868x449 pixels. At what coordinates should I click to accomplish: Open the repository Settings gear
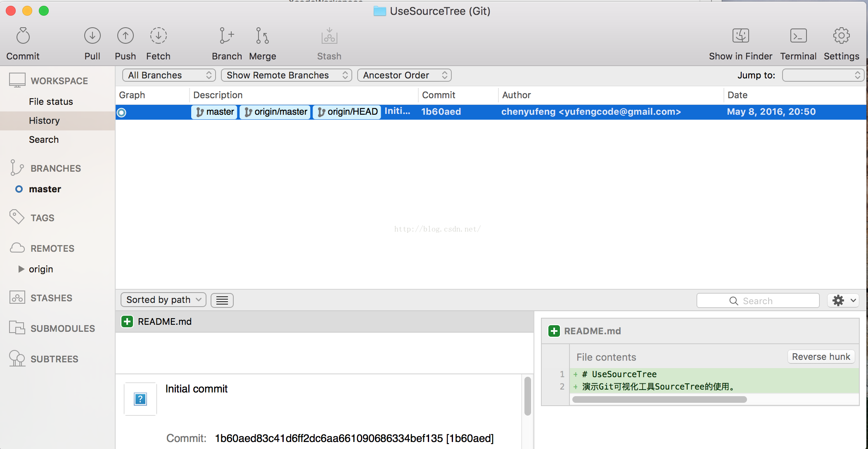point(841,36)
